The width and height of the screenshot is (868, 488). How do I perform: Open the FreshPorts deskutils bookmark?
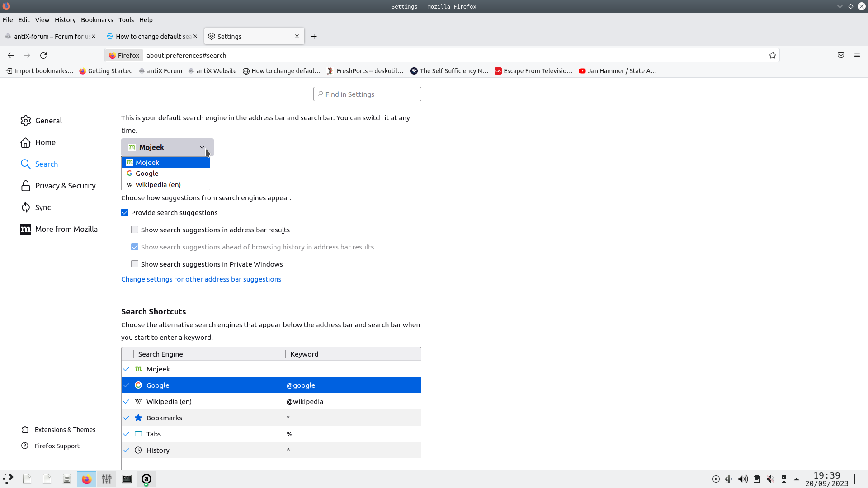coord(365,71)
